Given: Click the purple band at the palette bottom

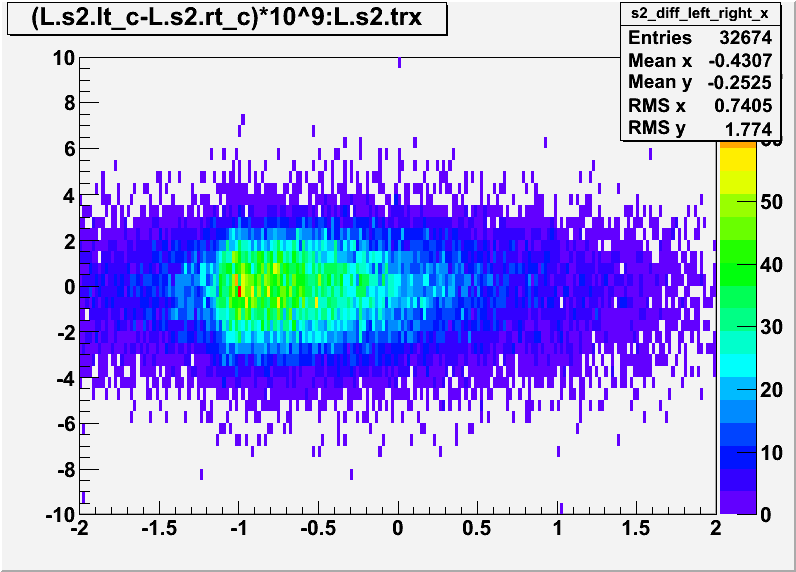Looking at the screenshot, I should point(738,502).
